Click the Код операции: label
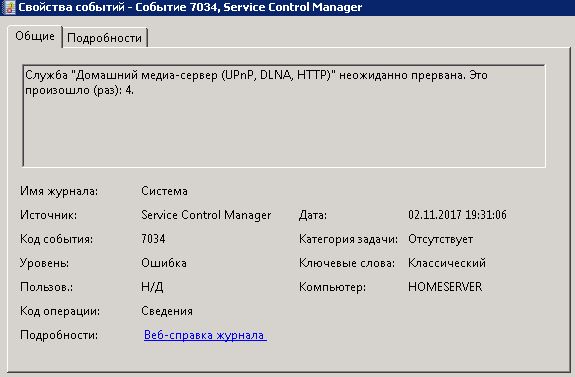The width and height of the screenshot is (575, 377). (x=60, y=311)
